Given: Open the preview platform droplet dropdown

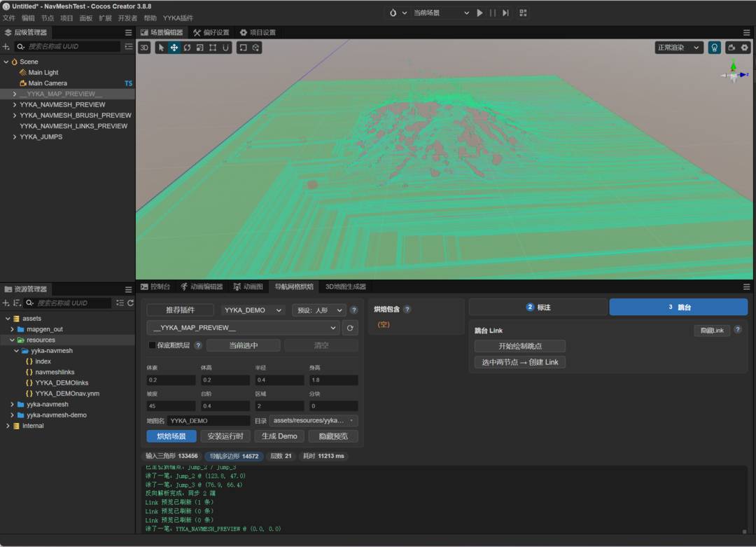Looking at the screenshot, I should 398,13.
